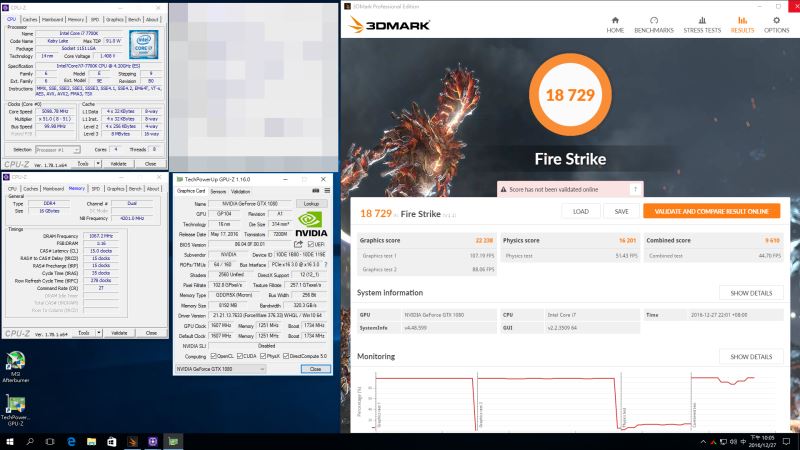Click Close button in GPU-Z
This screenshot has width=800, height=450.
315,369
